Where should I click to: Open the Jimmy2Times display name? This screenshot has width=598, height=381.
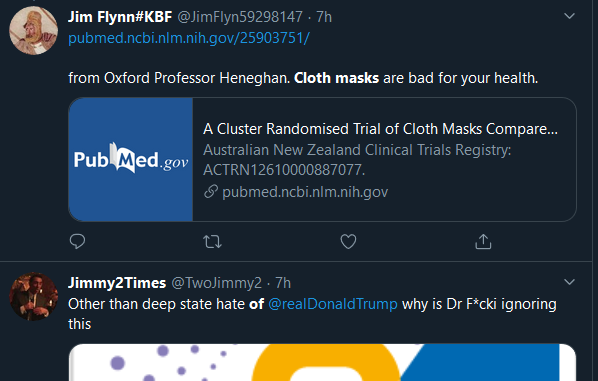117,283
